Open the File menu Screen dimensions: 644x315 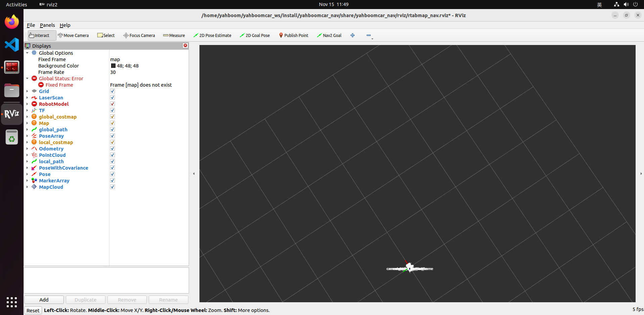[31, 25]
